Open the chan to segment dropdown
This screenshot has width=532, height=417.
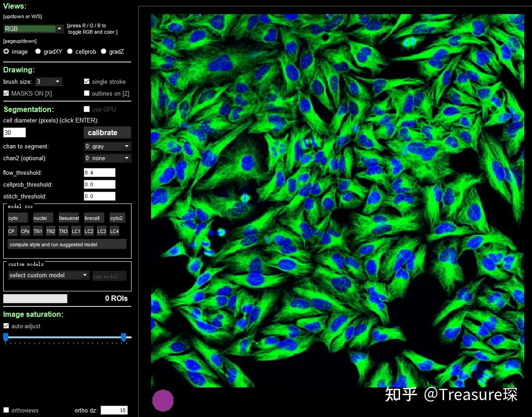coord(107,146)
